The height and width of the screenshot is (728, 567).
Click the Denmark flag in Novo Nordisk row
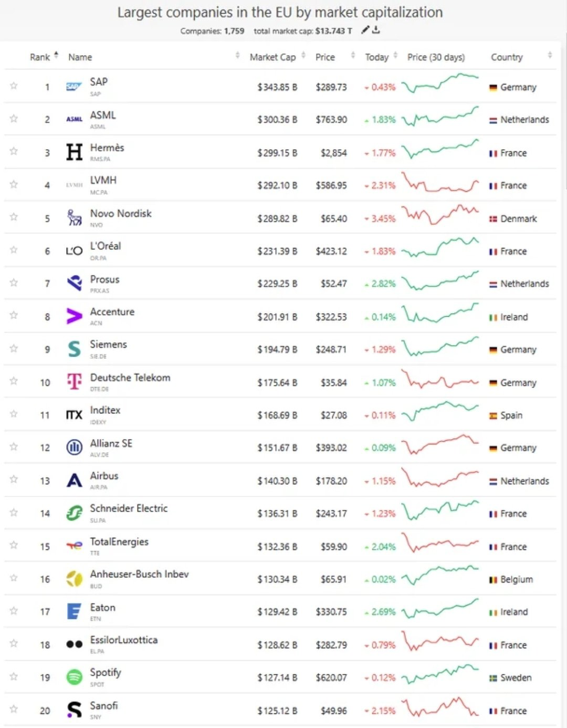(x=493, y=219)
